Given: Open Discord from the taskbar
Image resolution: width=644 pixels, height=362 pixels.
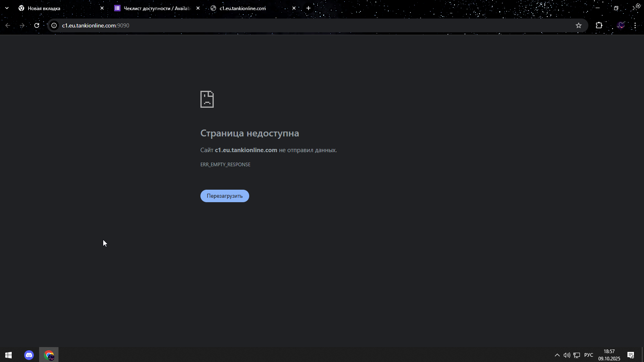Looking at the screenshot, I should click(29, 355).
